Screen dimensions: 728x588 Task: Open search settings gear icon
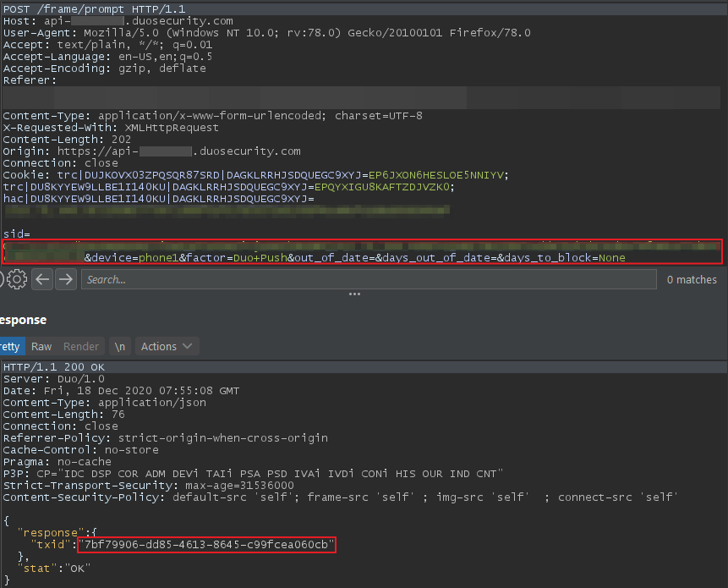click(x=18, y=279)
